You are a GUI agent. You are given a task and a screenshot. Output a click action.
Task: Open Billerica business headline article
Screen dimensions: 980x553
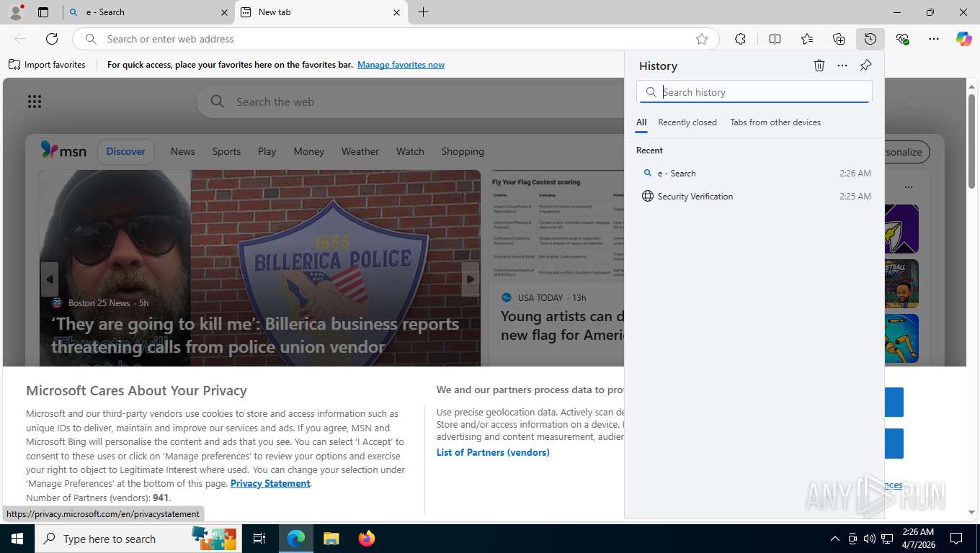[x=255, y=336]
